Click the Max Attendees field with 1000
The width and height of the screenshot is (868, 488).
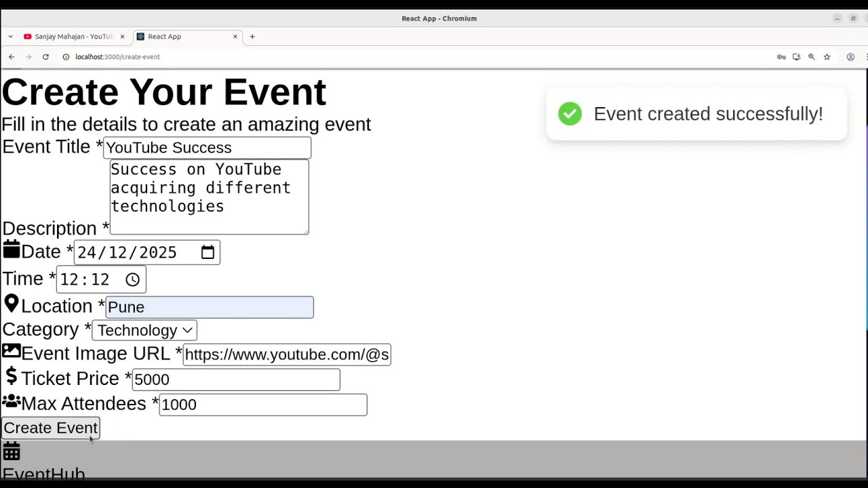[263, 405]
